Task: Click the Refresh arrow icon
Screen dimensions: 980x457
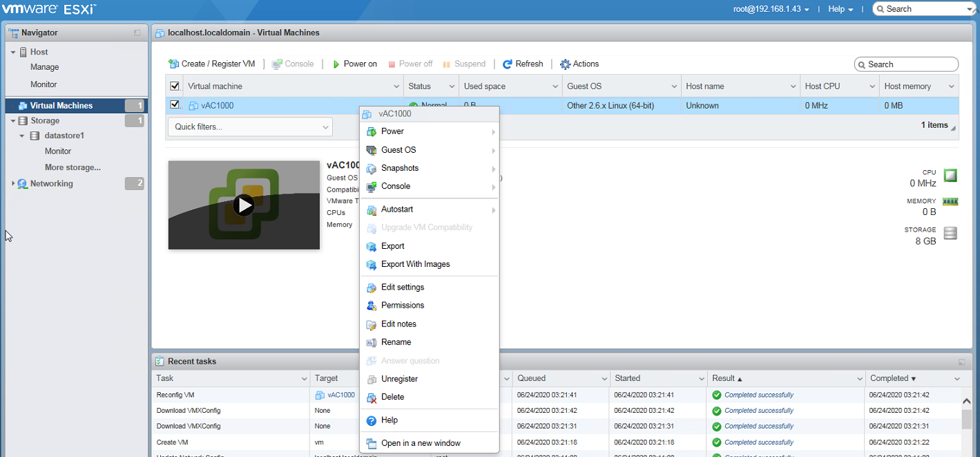Action: (508, 64)
